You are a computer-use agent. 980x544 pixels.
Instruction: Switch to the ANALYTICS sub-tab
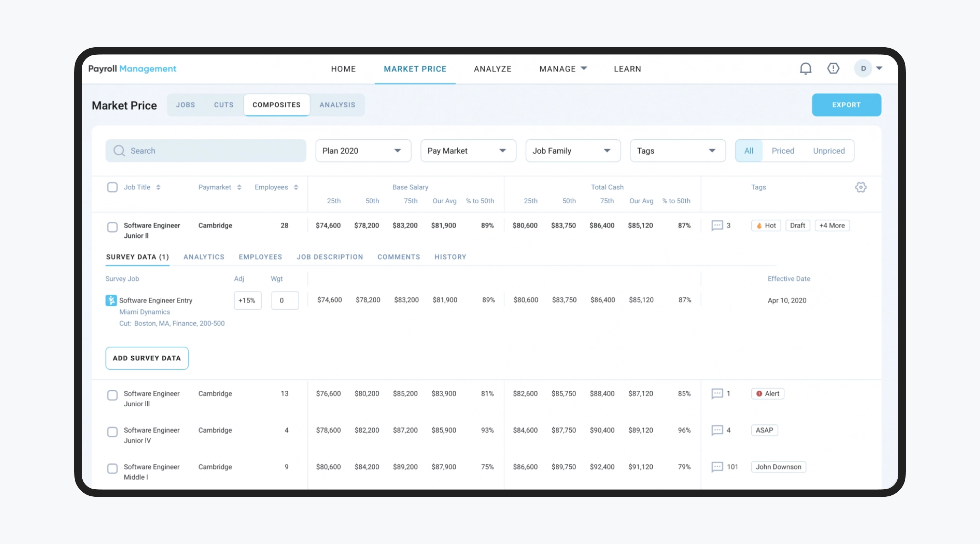pyautogui.click(x=203, y=257)
